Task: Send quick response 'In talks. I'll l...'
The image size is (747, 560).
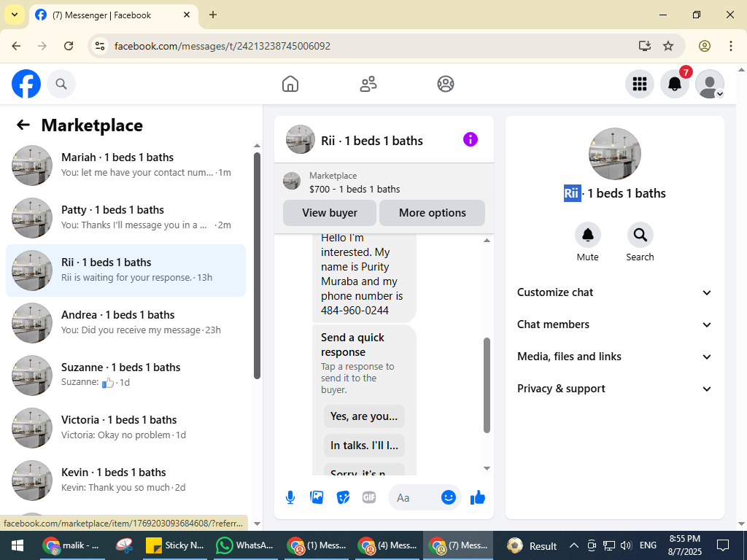Action: coord(364,446)
